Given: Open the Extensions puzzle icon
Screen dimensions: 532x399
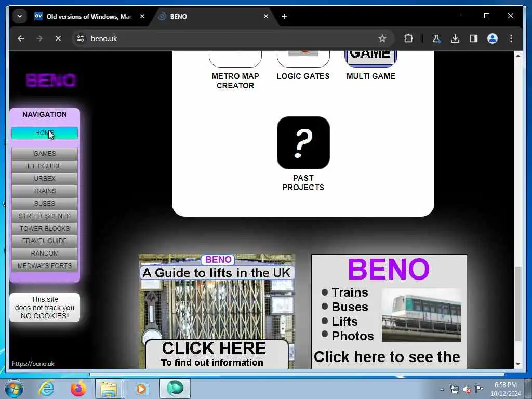Looking at the screenshot, I should point(408,38).
